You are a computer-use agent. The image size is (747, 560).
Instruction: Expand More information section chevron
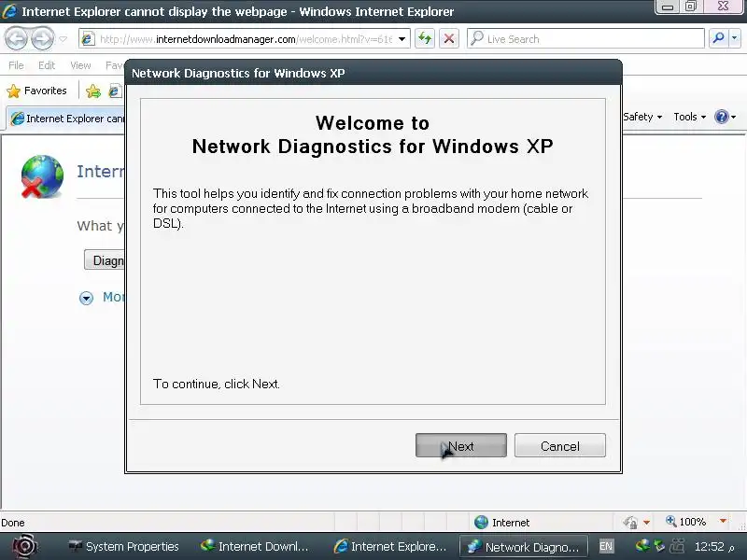[x=86, y=298]
